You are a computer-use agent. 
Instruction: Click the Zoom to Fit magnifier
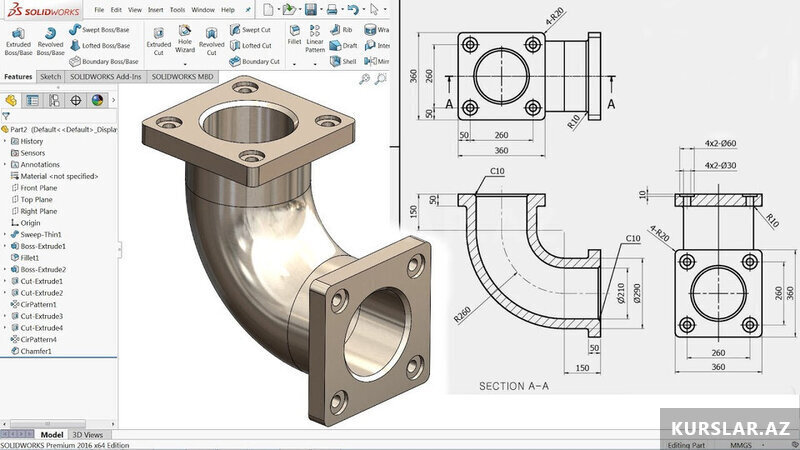click(364, 79)
